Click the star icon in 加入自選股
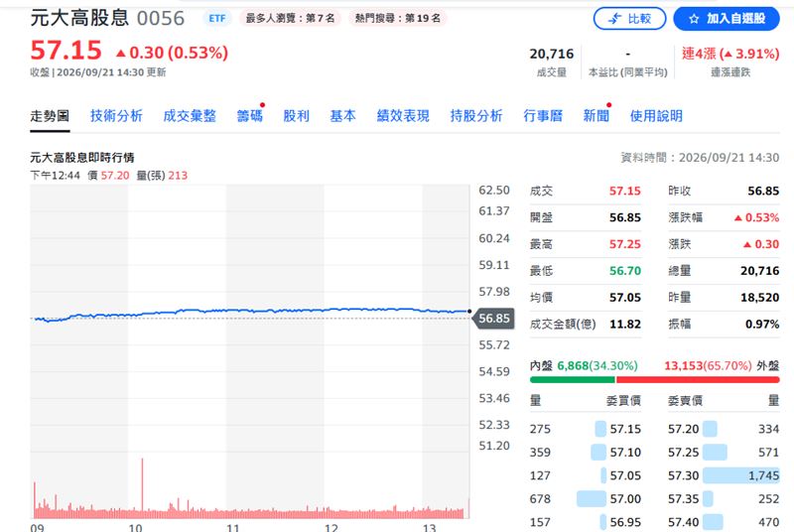This screenshot has height=532, width=794. (x=694, y=19)
